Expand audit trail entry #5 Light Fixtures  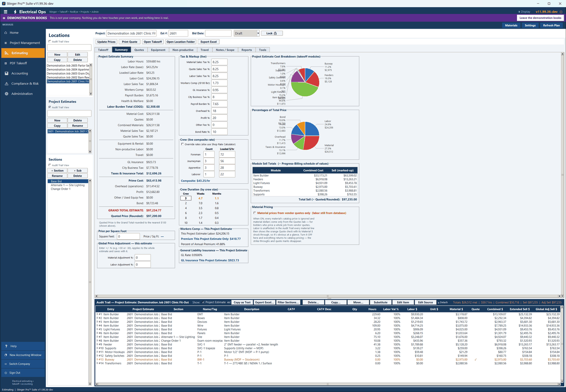97,329
